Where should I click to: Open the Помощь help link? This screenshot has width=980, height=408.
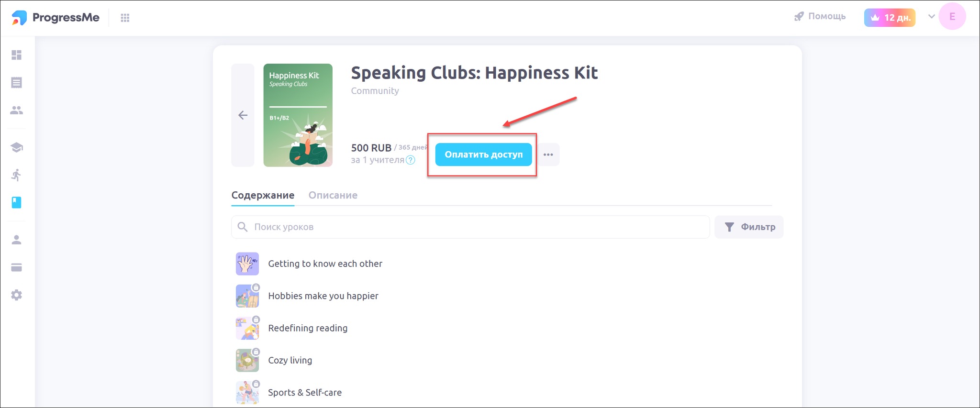(x=827, y=16)
